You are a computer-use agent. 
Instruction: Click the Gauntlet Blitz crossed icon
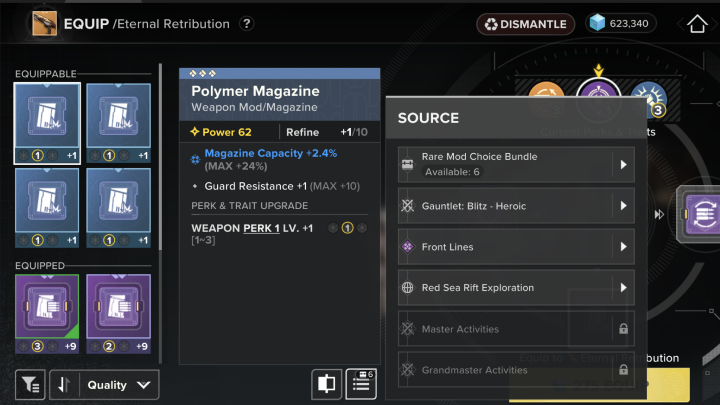coord(407,205)
